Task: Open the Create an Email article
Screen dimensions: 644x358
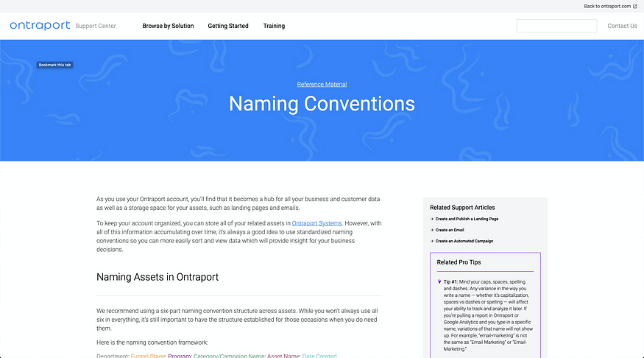Action: pos(449,230)
